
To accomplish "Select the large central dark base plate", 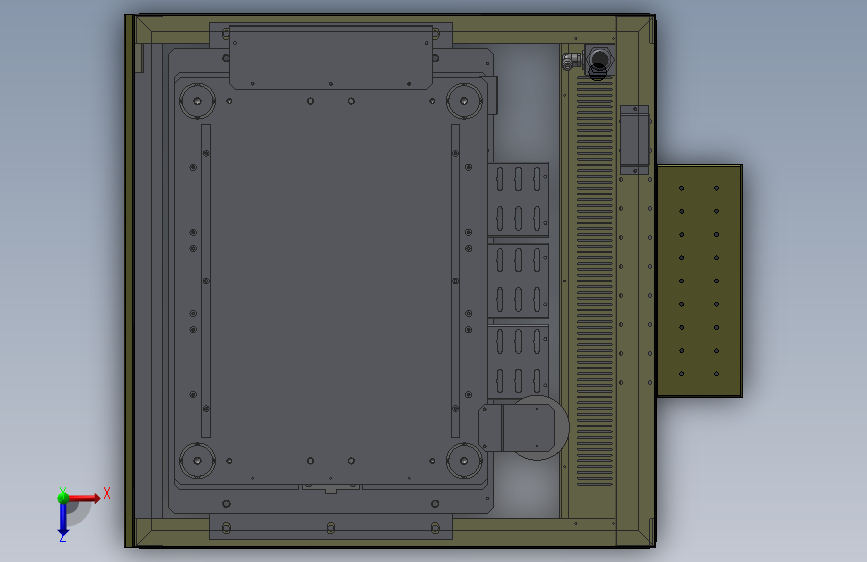I will click(x=331, y=281).
